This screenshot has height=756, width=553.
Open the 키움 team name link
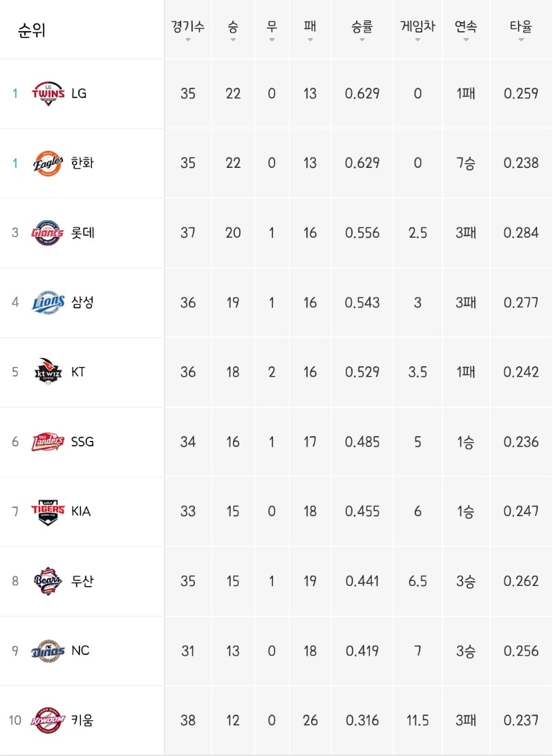[82, 720]
